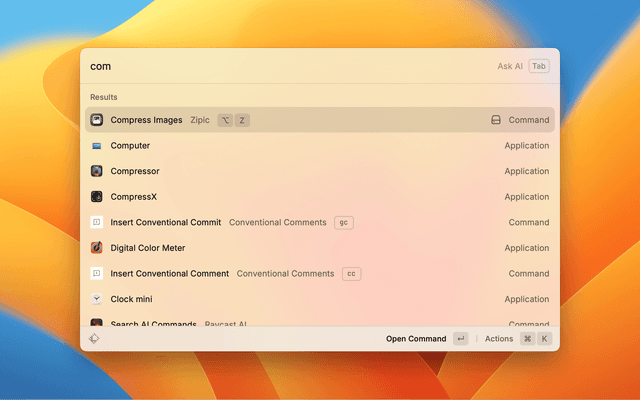The height and width of the screenshot is (400, 640).
Task: Click the Ask AI button
Action: (510, 66)
